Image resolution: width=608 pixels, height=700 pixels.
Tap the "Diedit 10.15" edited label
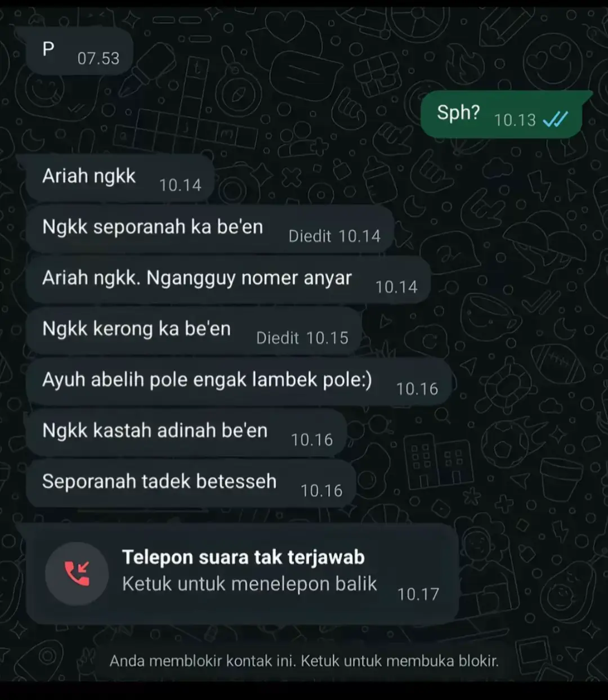point(302,338)
